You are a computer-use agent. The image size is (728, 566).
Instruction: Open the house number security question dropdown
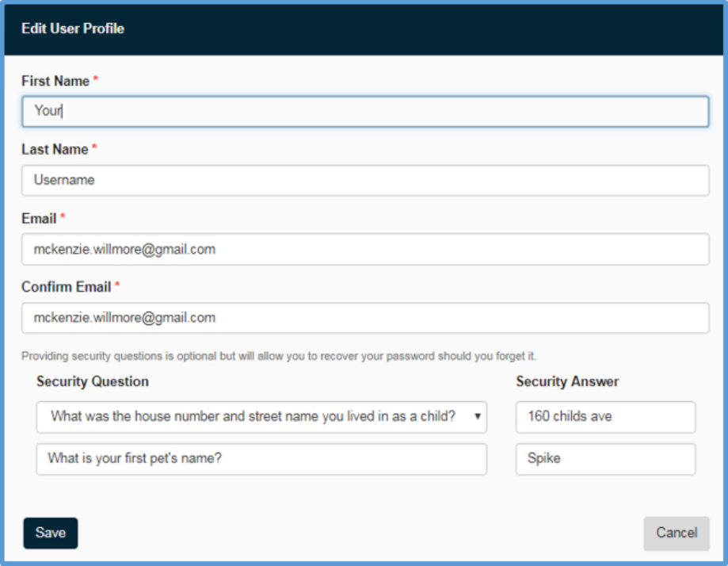(x=253, y=417)
